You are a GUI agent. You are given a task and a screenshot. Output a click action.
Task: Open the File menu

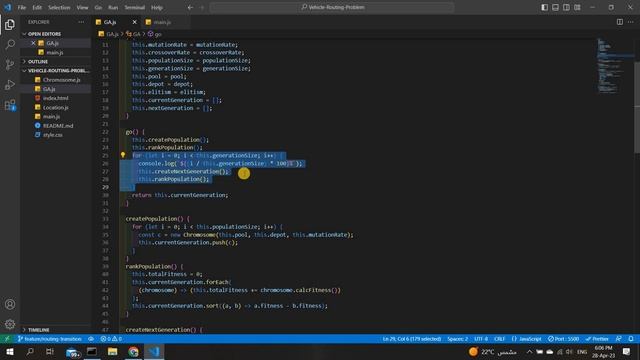[x=22, y=7]
